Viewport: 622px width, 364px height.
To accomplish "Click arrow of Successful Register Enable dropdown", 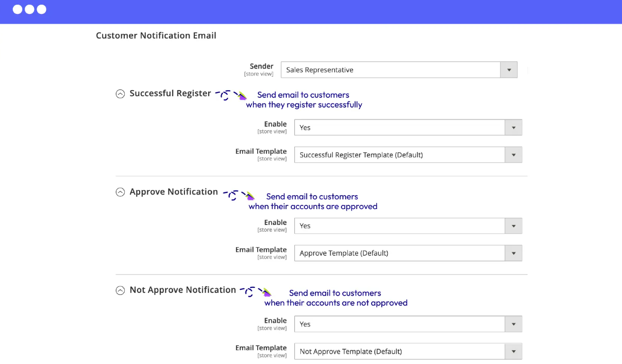I will pos(513,128).
